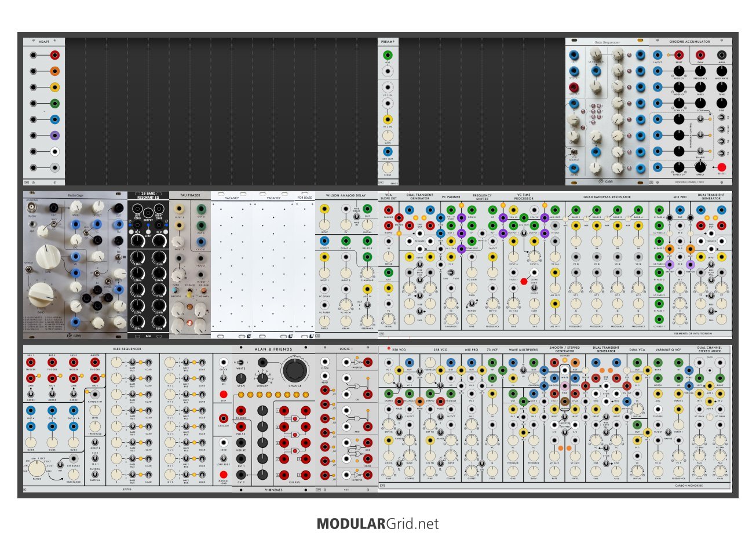This screenshot has height=536, width=756.
Task: Click the Alan & Friends NOISE jack
Action: tap(241, 443)
